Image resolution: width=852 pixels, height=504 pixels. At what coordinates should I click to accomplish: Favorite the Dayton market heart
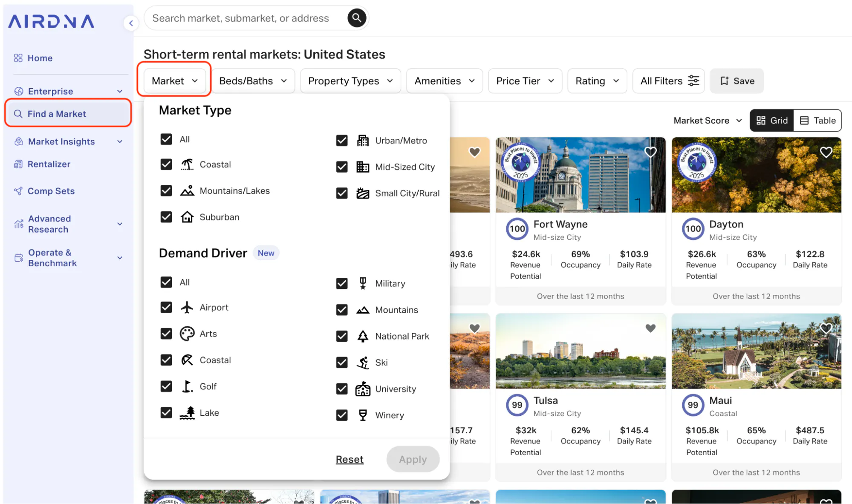tap(826, 152)
